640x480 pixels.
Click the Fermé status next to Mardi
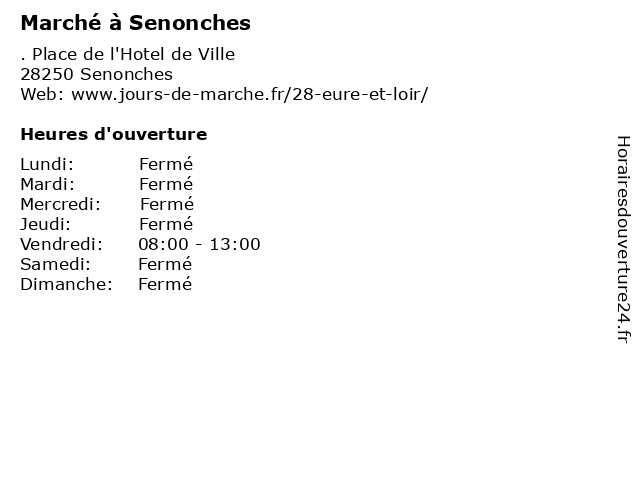pos(166,184)
